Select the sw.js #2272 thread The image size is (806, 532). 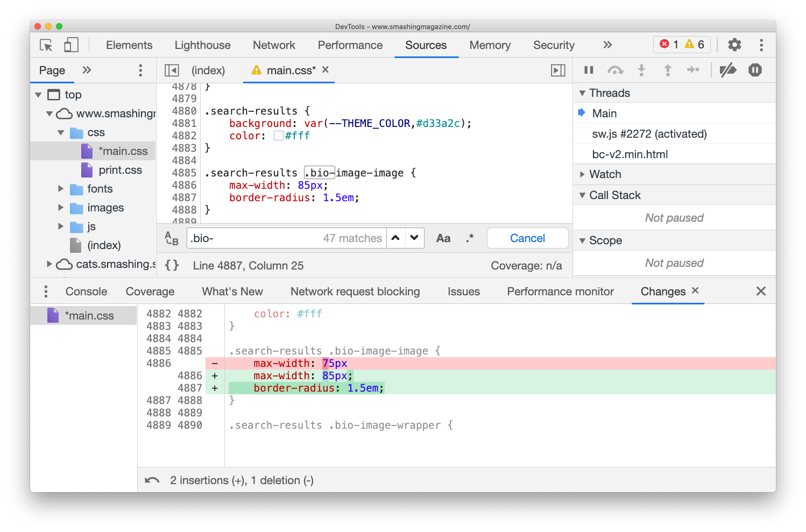point(649,134)
